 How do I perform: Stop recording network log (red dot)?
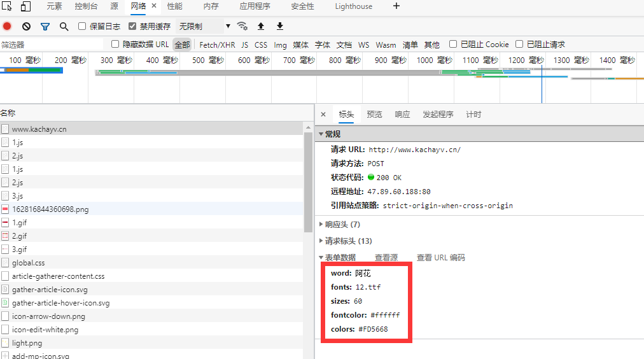[x=7, y=26]
